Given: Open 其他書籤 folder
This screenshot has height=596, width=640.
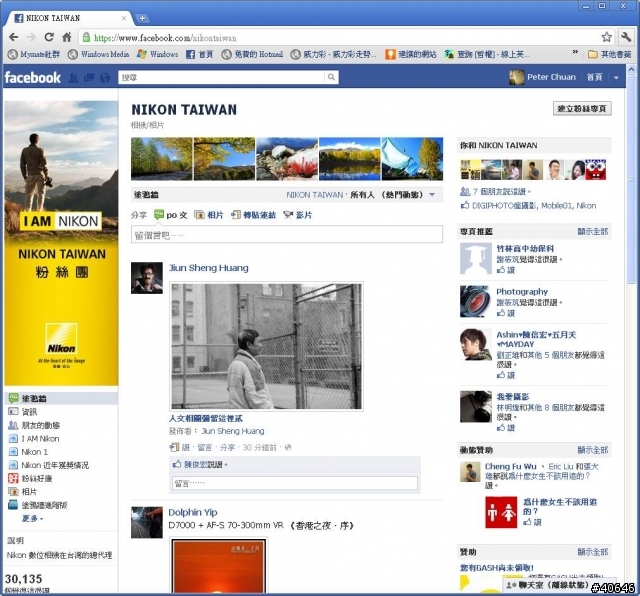Looking at the screenshot, I should [x=610, y=54].
